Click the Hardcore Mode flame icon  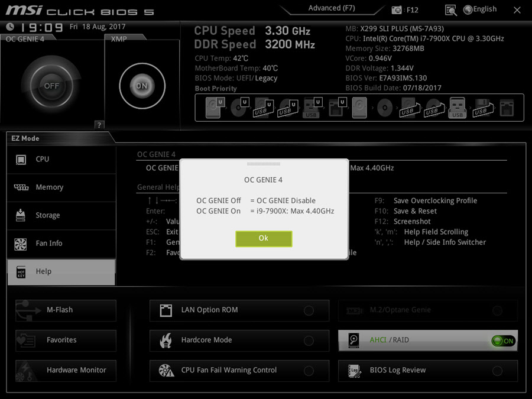(x=166, y=340)
